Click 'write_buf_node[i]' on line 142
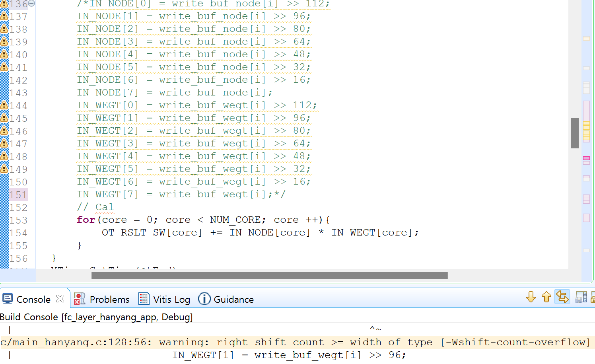Screen dimensions: 595x364 [x=212, y=80]
